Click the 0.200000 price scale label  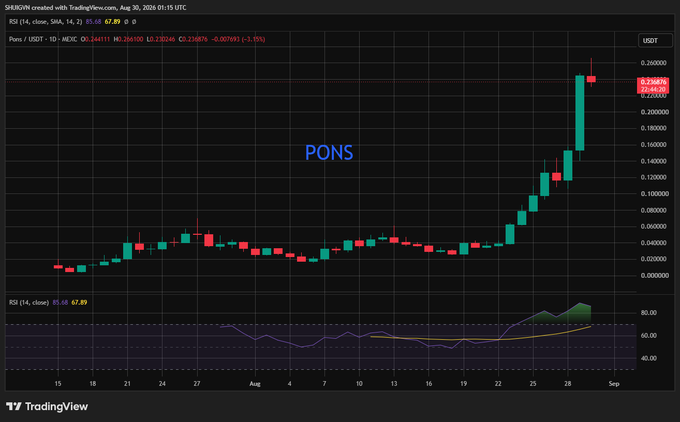pyautogui.click(x=655, y=112)
